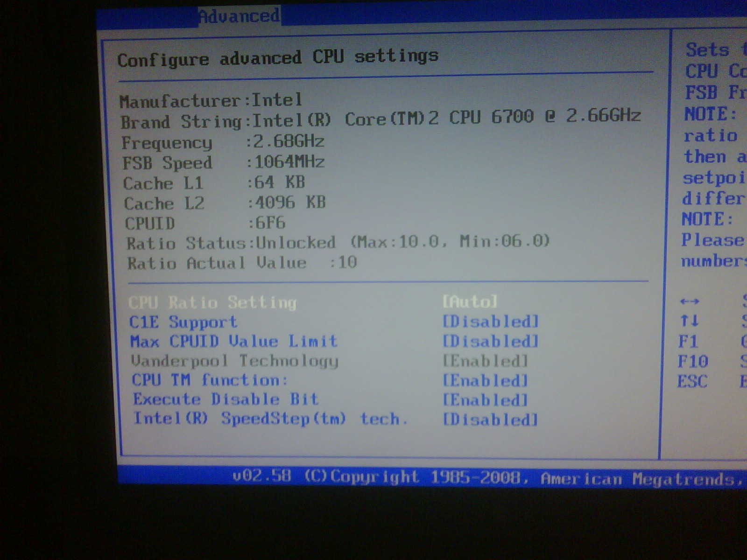Click the left-right arrow key hint

pos(690,301)
